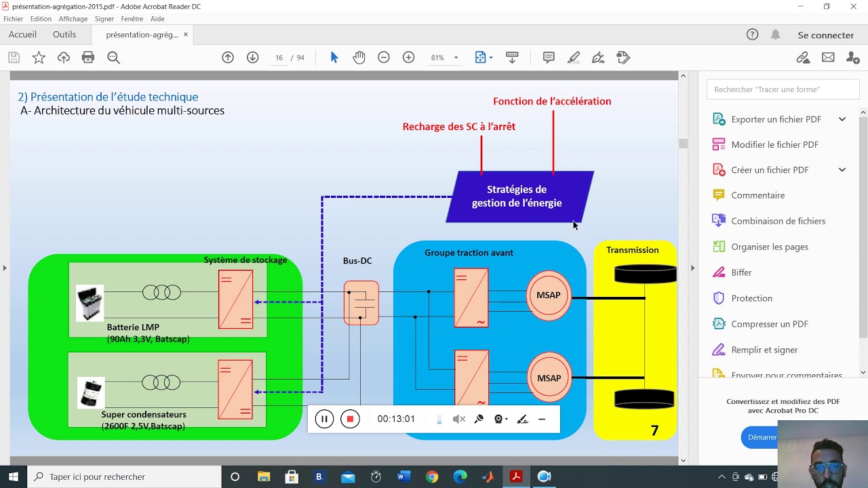Toggle the recorder microphone icon
The image size is (868, 488).
[479, 419]
